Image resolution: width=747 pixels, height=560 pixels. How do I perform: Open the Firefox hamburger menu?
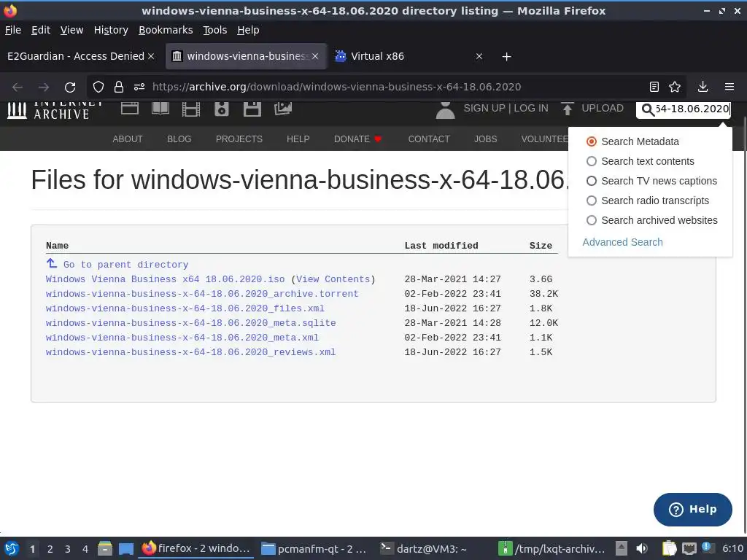(x=729, y=87)
